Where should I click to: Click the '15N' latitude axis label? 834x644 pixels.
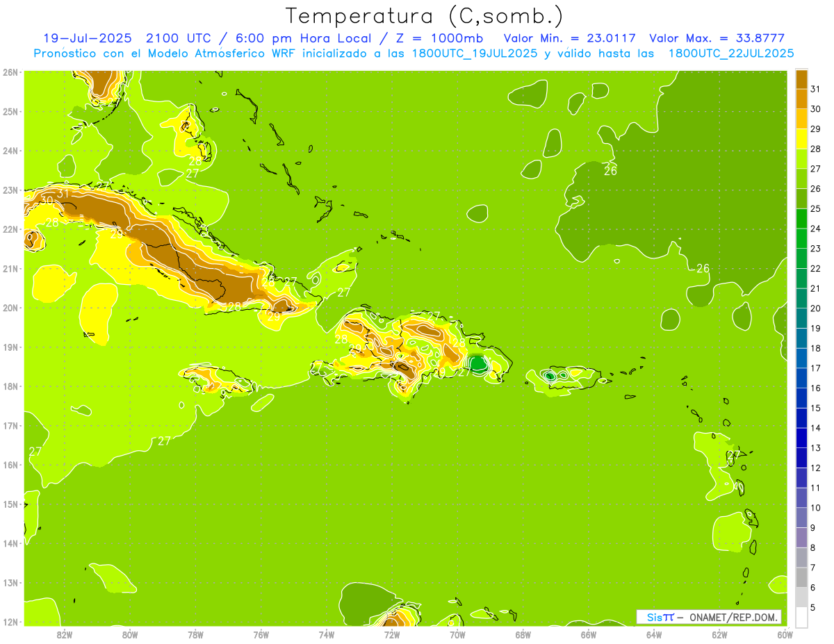10,504
